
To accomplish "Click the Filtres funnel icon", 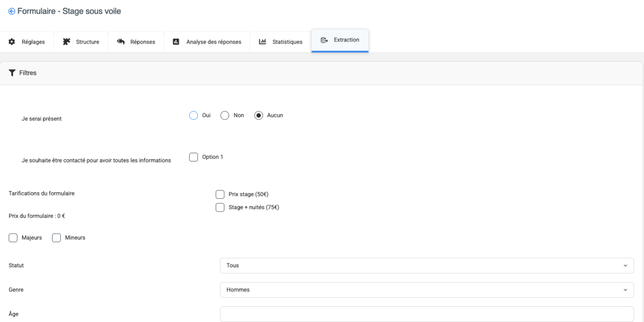I will coord(12,73).
